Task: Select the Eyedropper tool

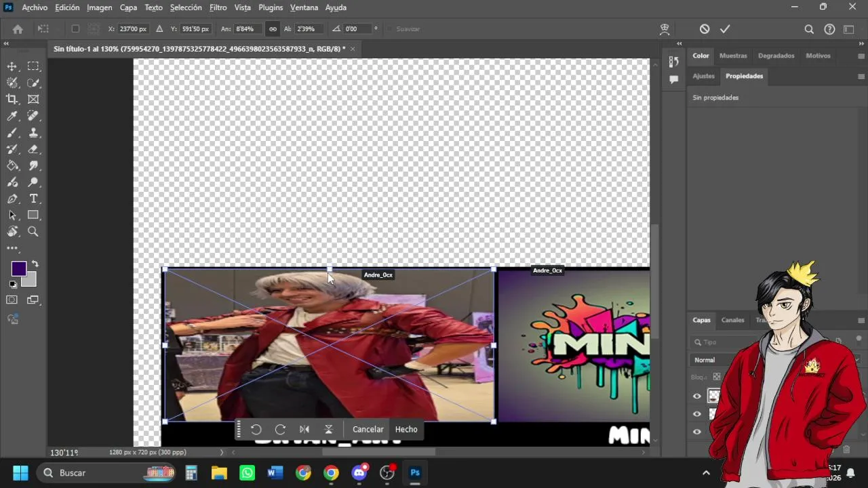Action: [x=12, y=116]
